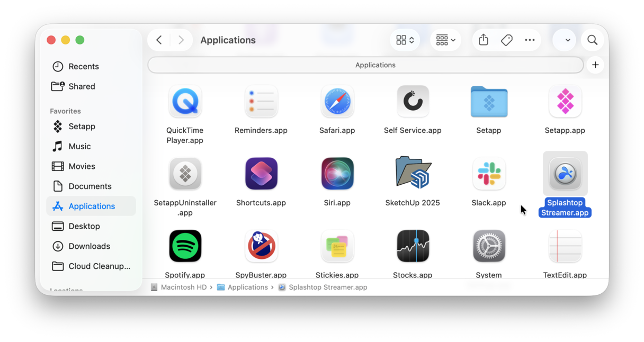This screenshot has height=342, width=644.
Task: Add a new tab with plus button
Action: tap(595, 65)
